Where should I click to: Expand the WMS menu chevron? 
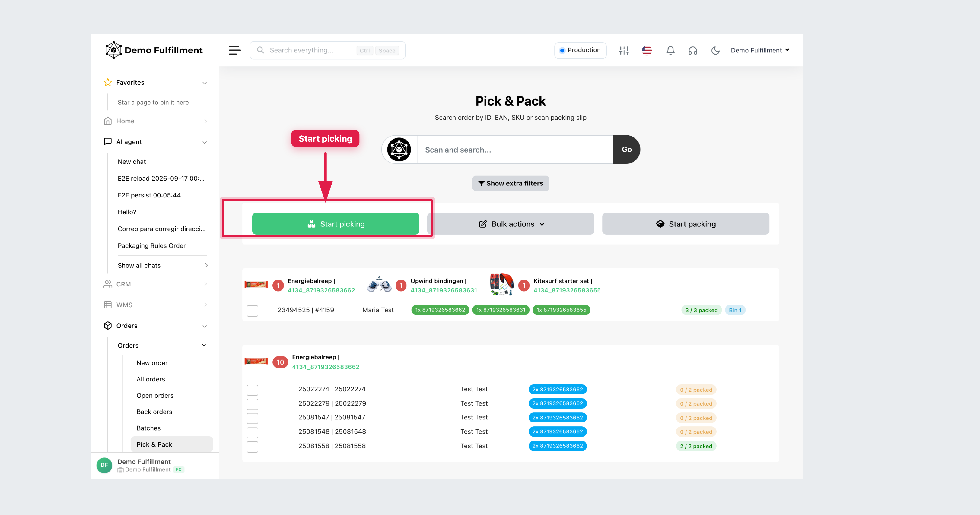(205, 305)
